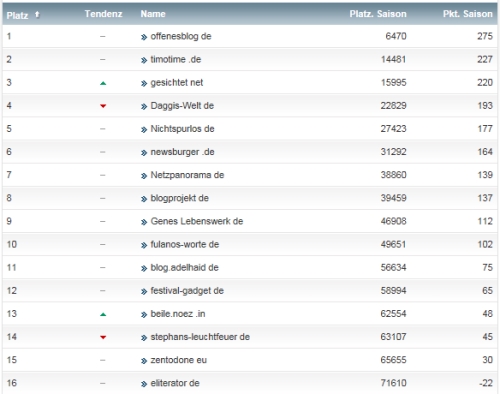
Task: Open the newsburger .de link
Action: [x=182, y=152]
